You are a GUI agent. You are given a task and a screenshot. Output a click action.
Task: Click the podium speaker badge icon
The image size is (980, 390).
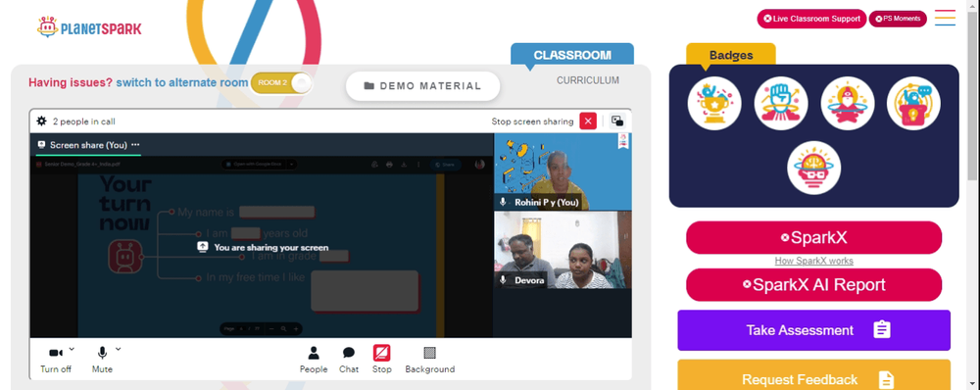[913, 103]
